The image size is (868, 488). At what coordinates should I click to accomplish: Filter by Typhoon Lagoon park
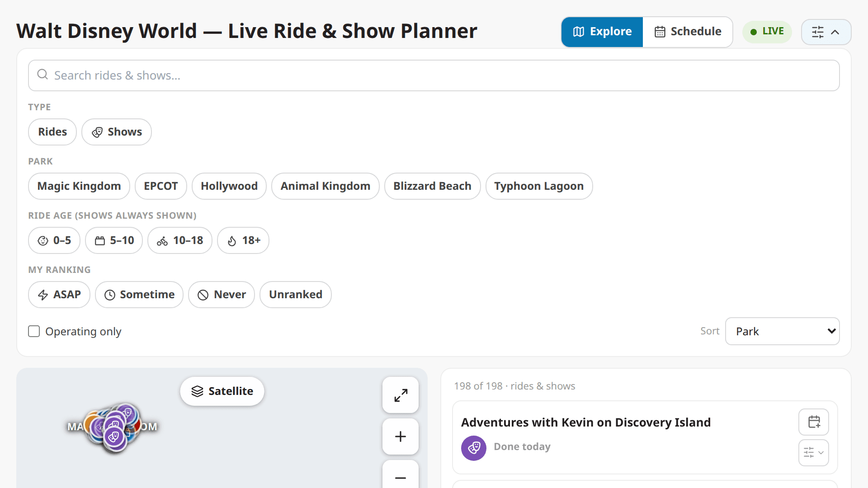[x=539, y=186]
